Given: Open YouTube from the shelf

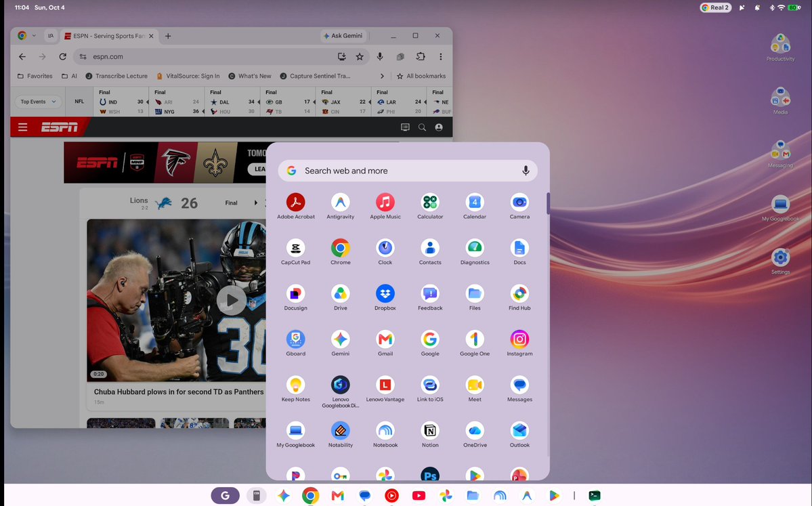Looking at the screenshot, I should pyautogui.click(x=419, y=496).
